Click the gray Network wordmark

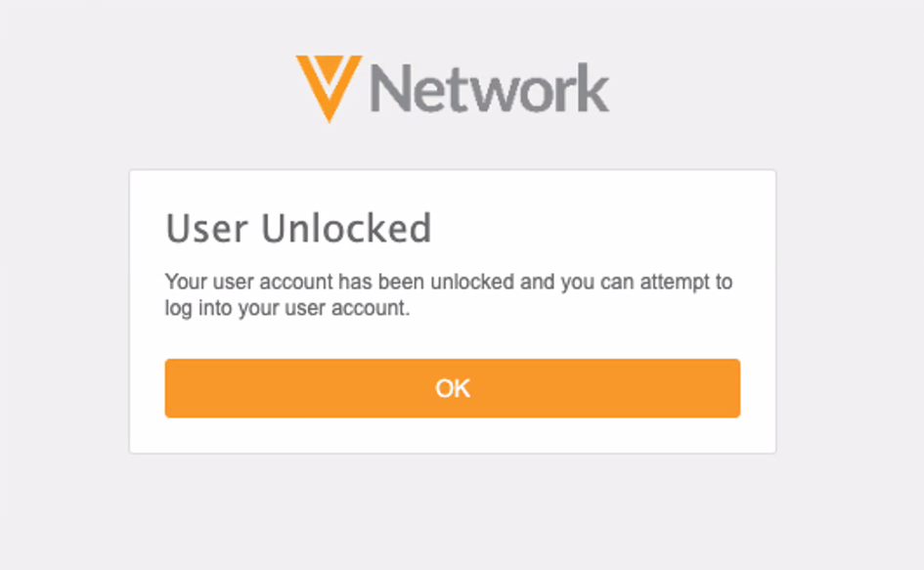[x=490, y=88]
